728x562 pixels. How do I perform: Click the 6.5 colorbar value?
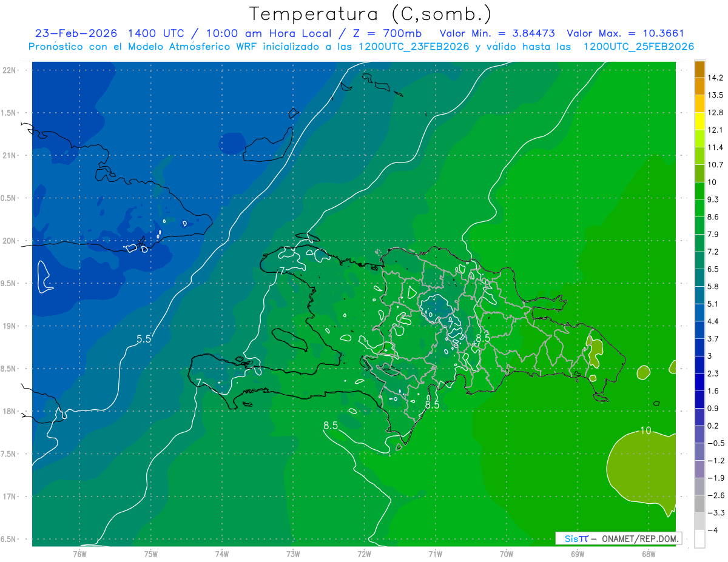tap(713, 269)
